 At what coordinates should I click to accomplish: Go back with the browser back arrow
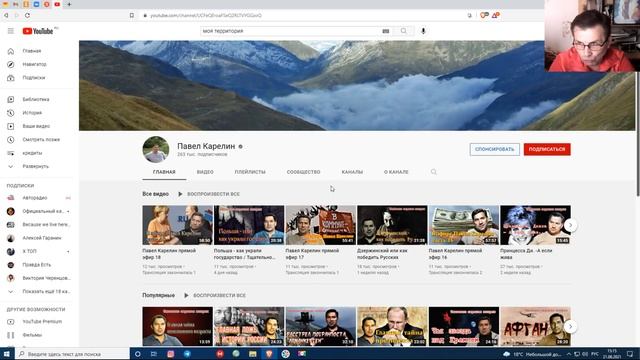6,15
